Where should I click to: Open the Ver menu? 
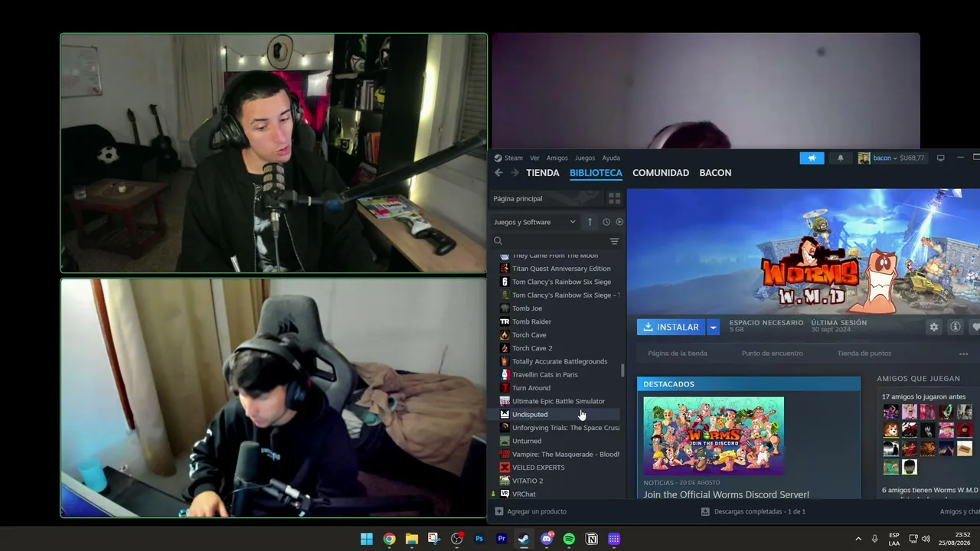click(534, 158)
